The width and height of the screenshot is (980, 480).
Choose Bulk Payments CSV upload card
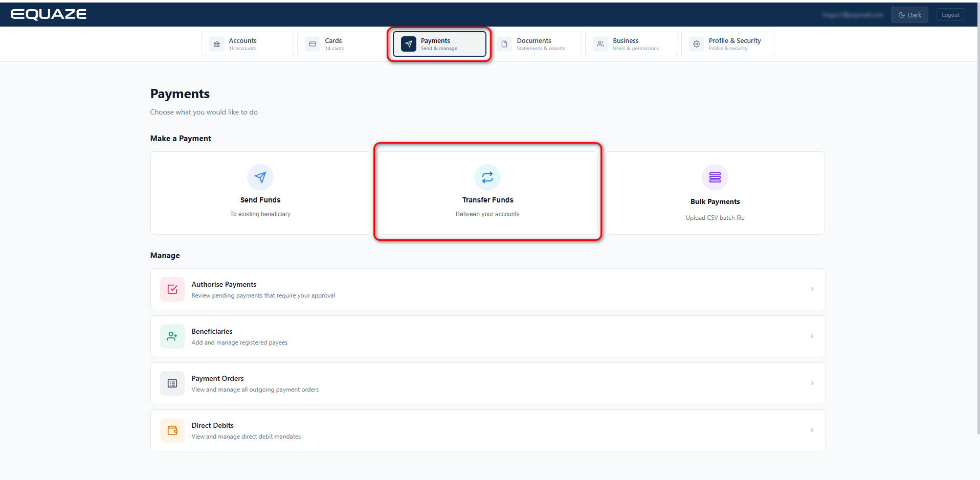[715, 193]
